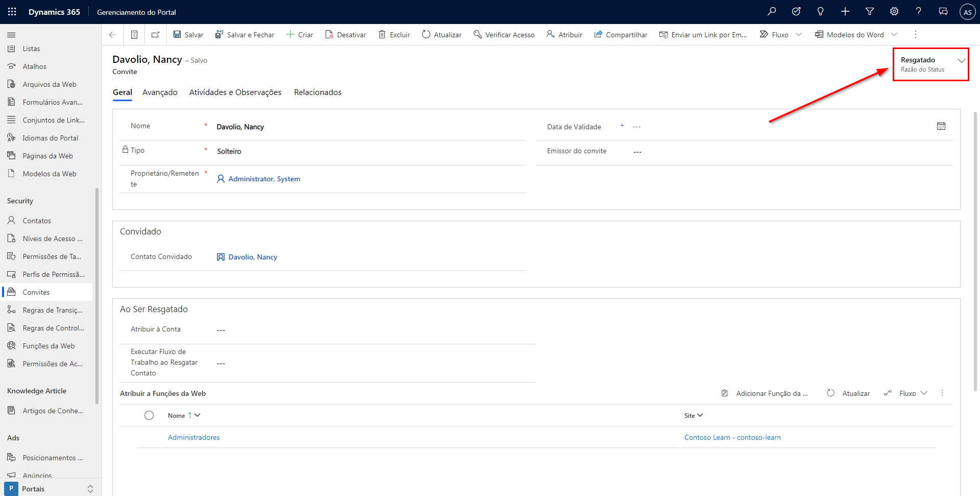The image size is (980, 496).
Task: Open the Administrator, System owner link
Action: pos(264,179)
